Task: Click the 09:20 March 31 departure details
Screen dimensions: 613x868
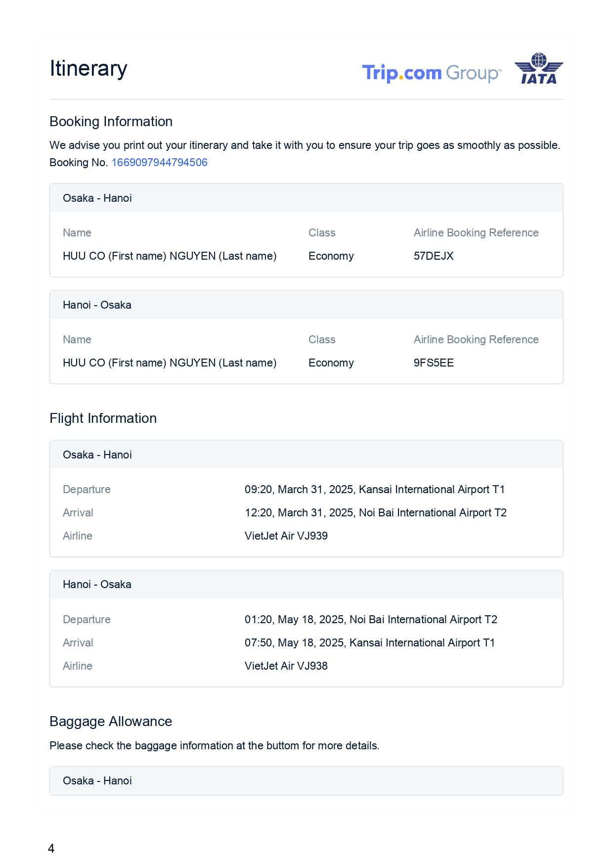Action: tap(374, 490)
